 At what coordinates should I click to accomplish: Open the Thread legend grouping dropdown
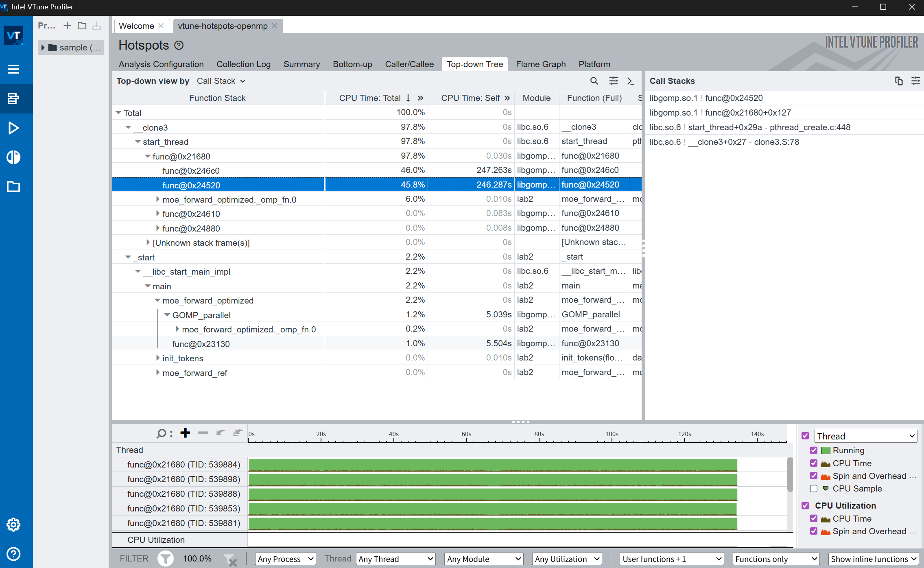pos(866,436)
